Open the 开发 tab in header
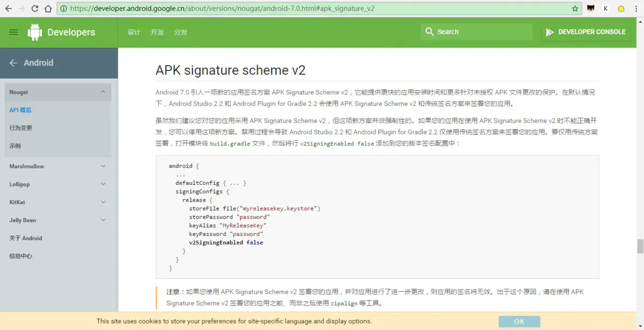 [157, 32]
